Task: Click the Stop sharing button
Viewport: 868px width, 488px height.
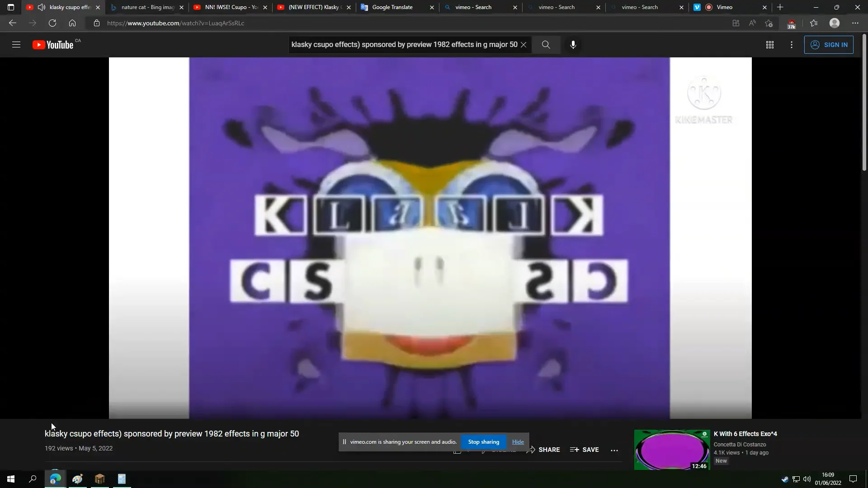Action: pyautogui.click(x=484, y=441)
